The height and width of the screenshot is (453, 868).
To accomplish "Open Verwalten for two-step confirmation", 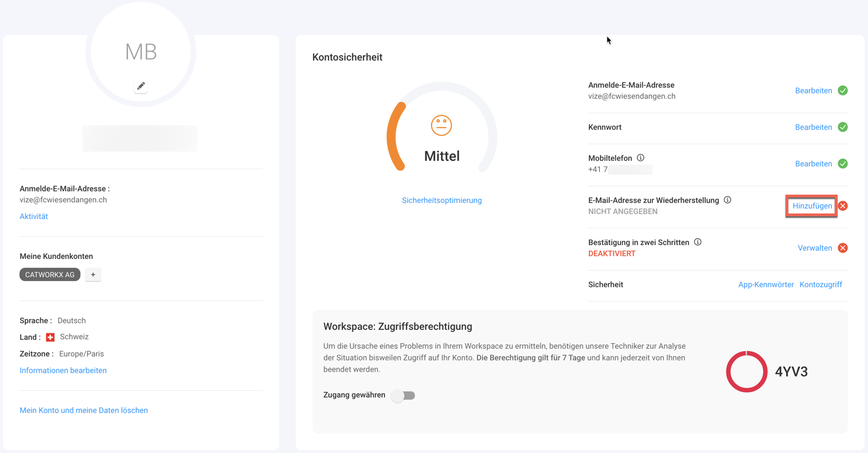I will (x=814, y=248).
